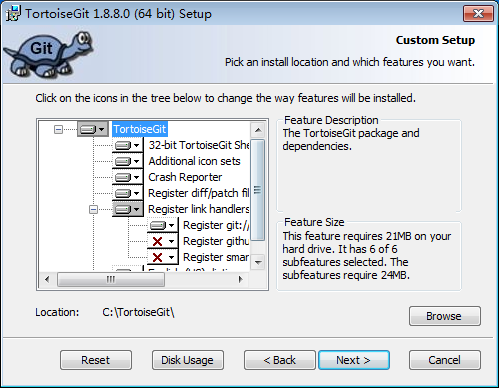Select 32-bit TortoiseGit Shell tree item
This screenshot has height=388, width=499.
point(199,145)
